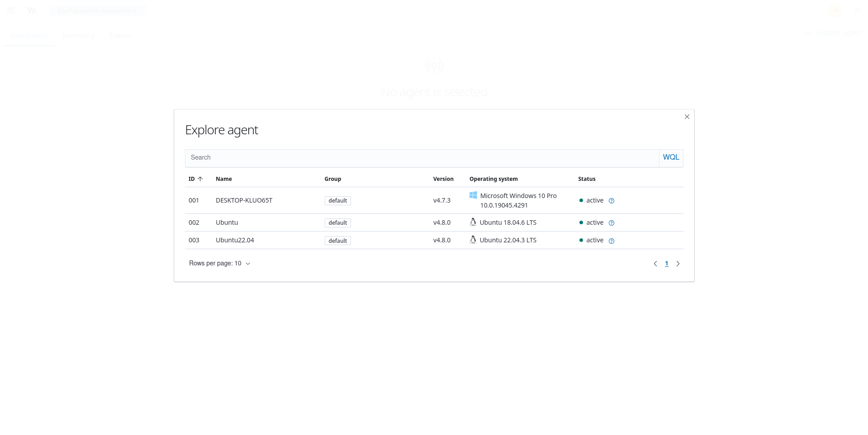Open the Rows per page dropdown
Image resolution: width=868 pixels, height=435 pixels.
pos(219,264)
